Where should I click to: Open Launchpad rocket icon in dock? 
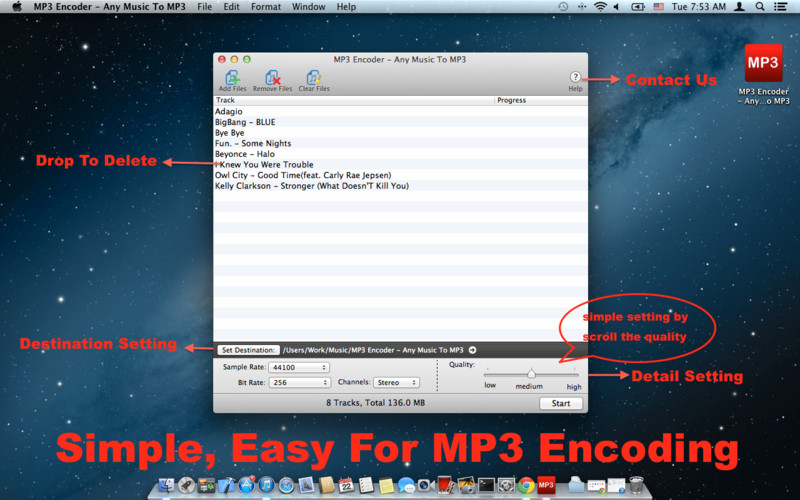coord(186,485)
